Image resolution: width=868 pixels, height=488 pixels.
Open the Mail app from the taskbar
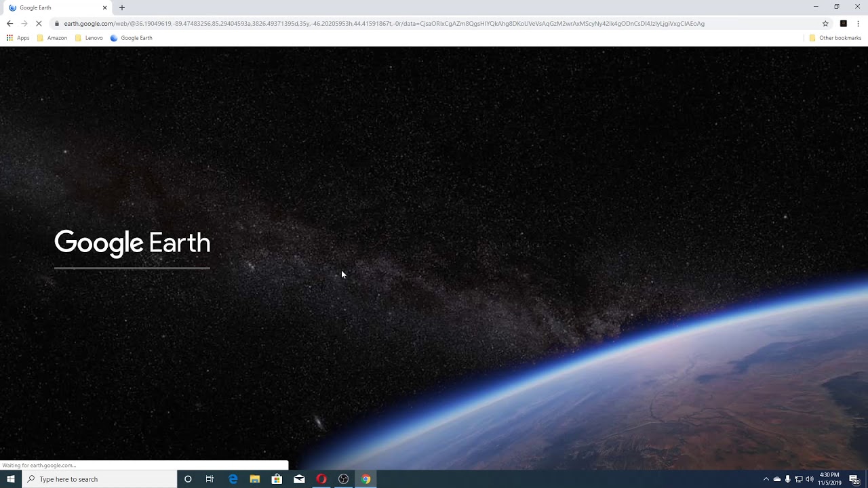tap(299, 479)
